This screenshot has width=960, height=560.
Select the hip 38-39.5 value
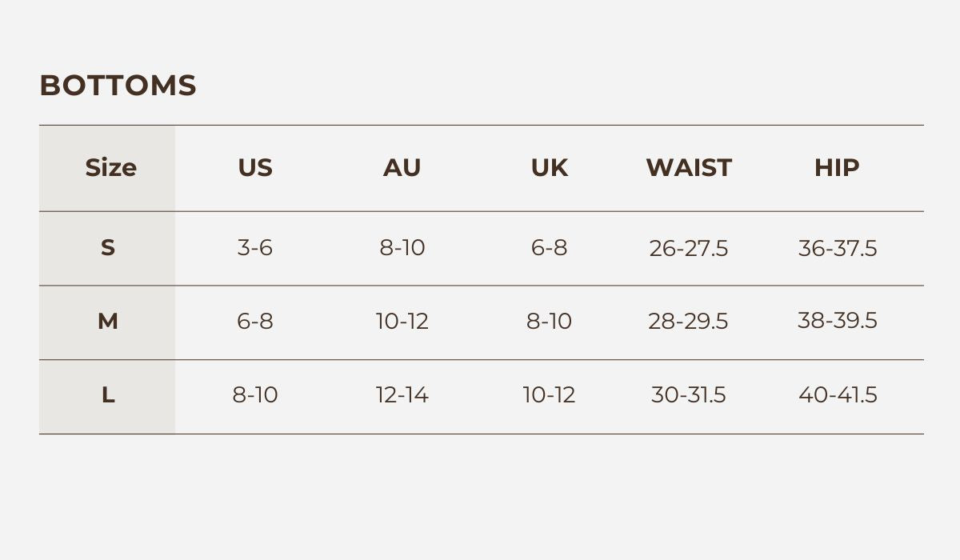(837, 321)
